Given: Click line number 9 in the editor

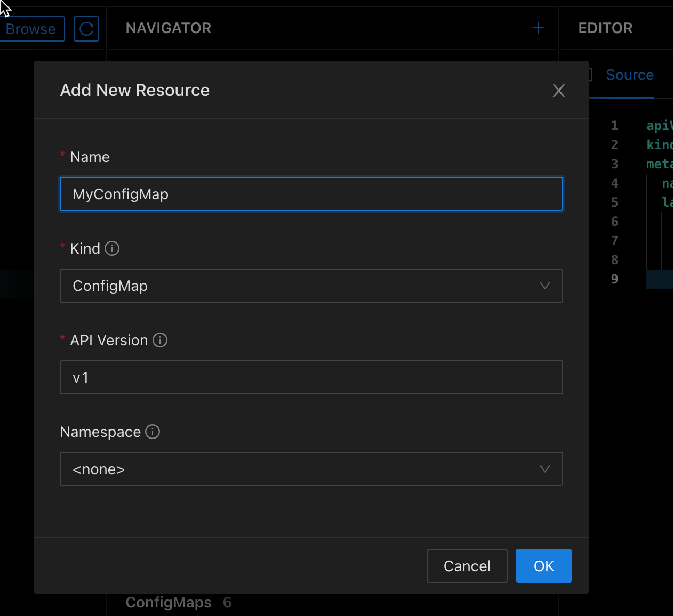Looking at the screenshot, I should pyautogui.click(x=614, y=279).
